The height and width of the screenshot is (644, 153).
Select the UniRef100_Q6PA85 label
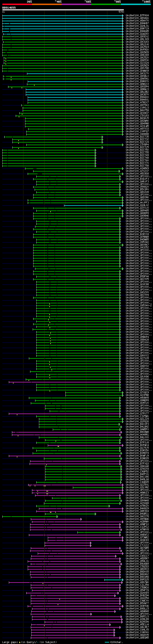coord(137,210)
